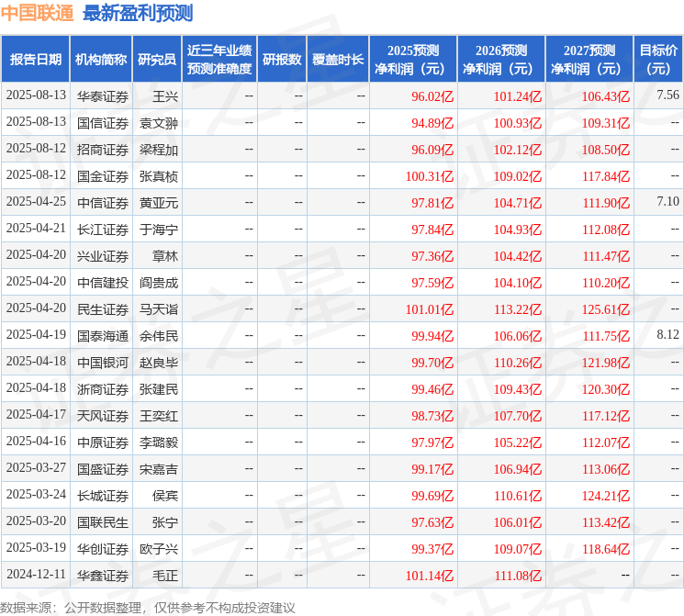Select researcher 李璐毅
Screen dimensions: 684x616
coord(158,442)
